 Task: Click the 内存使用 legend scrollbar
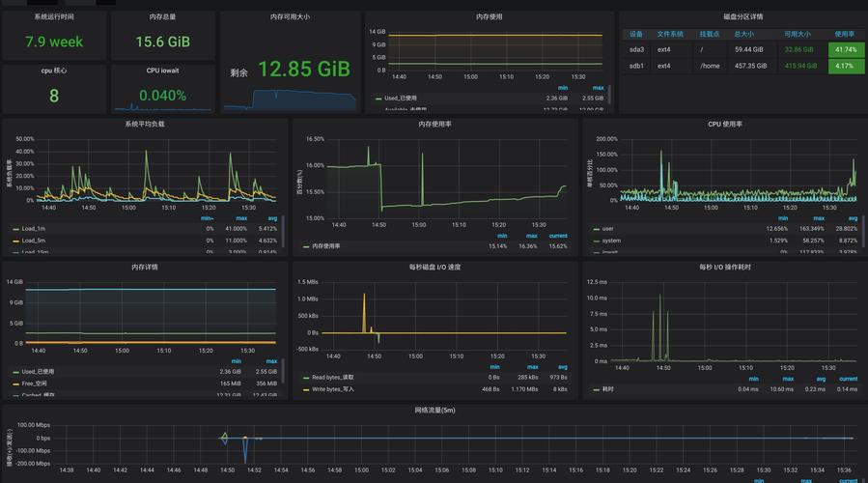609,94
